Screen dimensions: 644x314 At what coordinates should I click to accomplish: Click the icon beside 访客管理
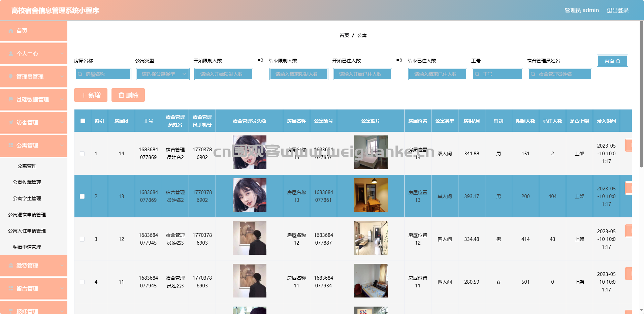coord(11,122)
